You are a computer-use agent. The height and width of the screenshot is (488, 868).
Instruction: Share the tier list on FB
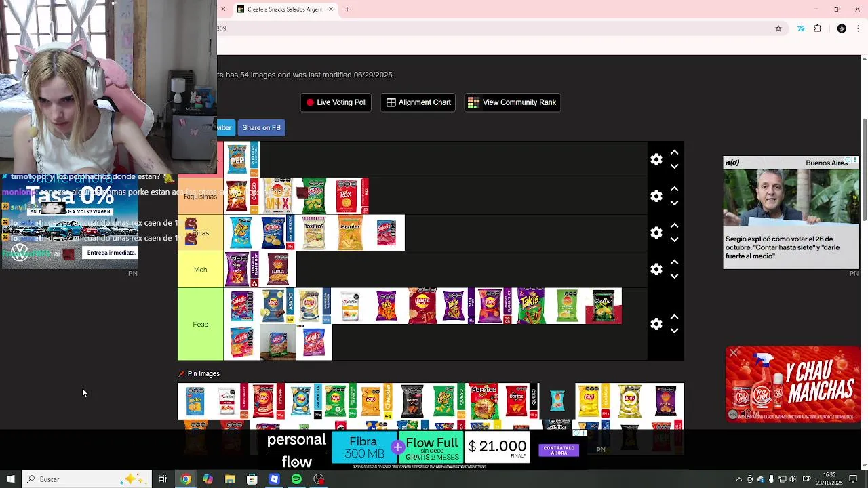click(x=261, y=127)
